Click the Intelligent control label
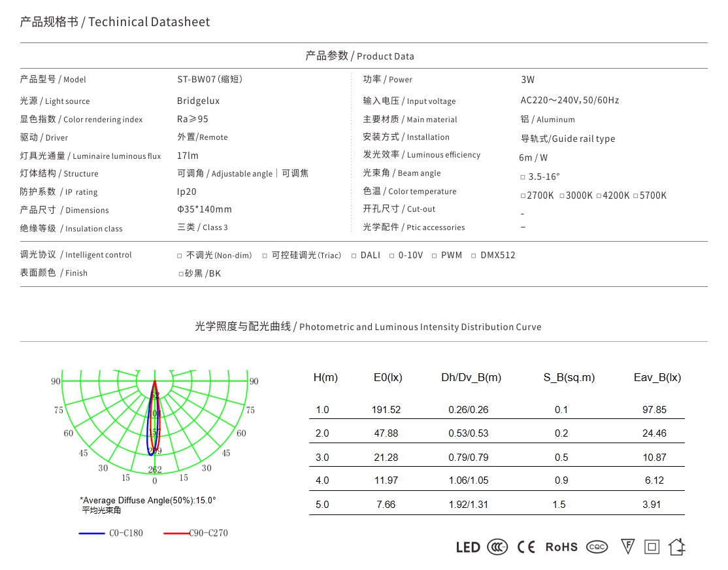The height and width of the screenshot is (570, 728). pyautogui.click(x=76, y=254)
